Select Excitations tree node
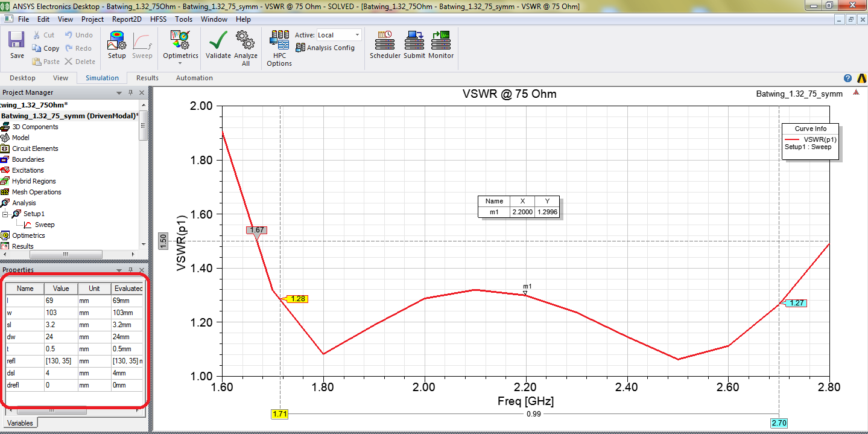868x434 pixels. pyautogui.click(x=28, y=170)
